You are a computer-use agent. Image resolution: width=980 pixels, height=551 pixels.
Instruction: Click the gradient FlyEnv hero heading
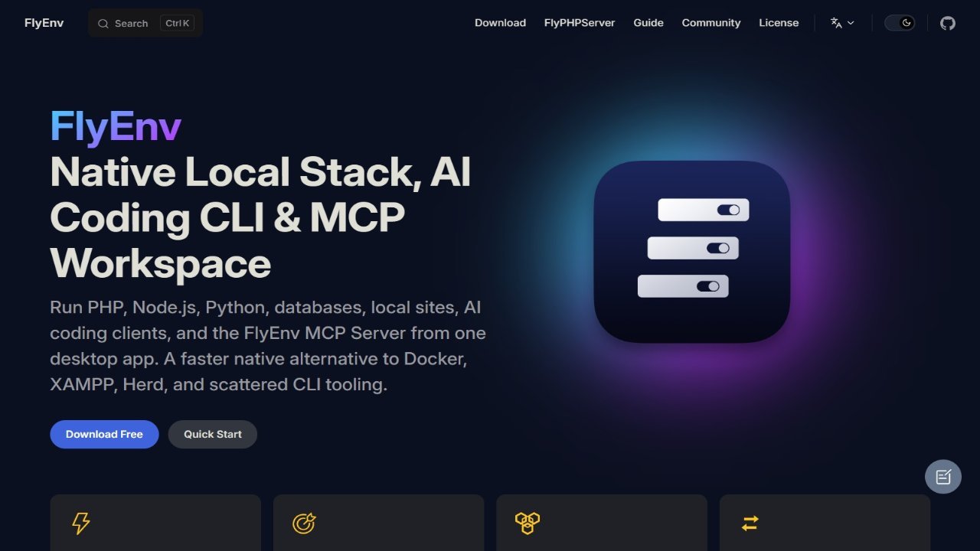[116, 126]
